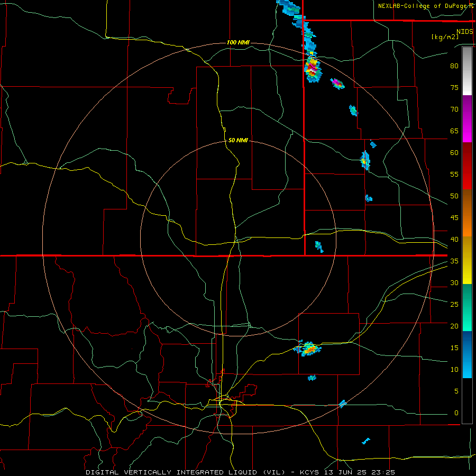Image resolution: width=476 pixels, height=476 pixels.
Task: Pick the yellow segment of the color bar
Action: pos(467,260)
